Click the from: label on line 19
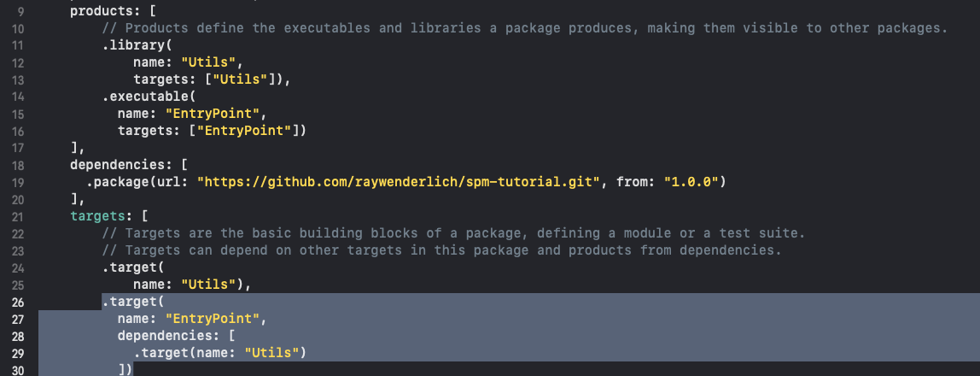 tap(636, 182)
